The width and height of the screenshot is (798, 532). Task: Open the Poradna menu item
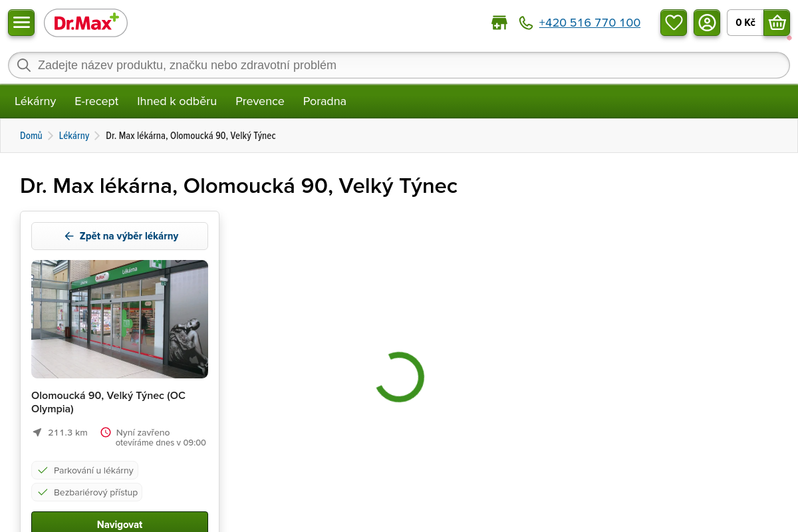[325, 101]
